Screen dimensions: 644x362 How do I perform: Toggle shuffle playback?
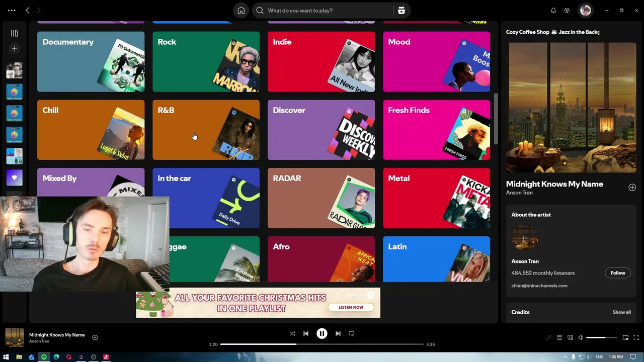[x=292, y=333]
